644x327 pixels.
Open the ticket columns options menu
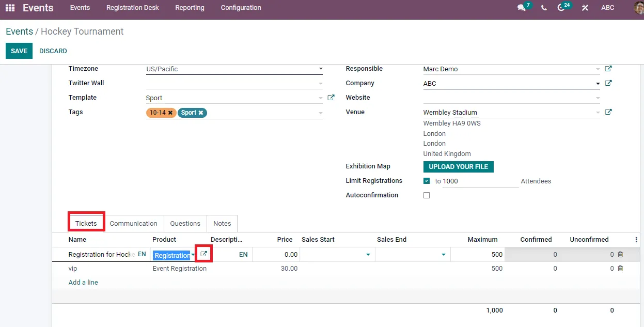(636, 240)
